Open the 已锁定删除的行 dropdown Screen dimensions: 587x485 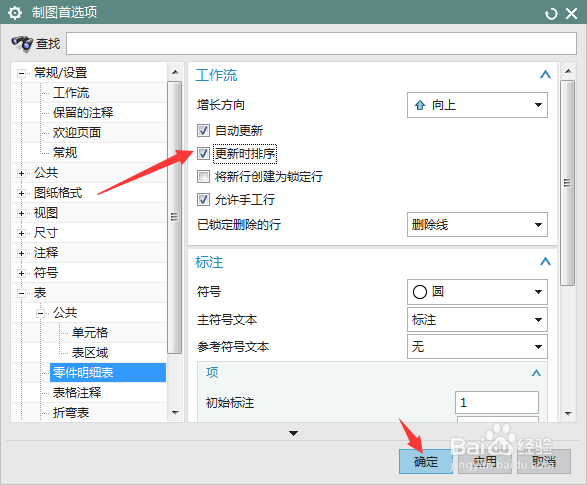pyautogui.click(x=477, y=225)
